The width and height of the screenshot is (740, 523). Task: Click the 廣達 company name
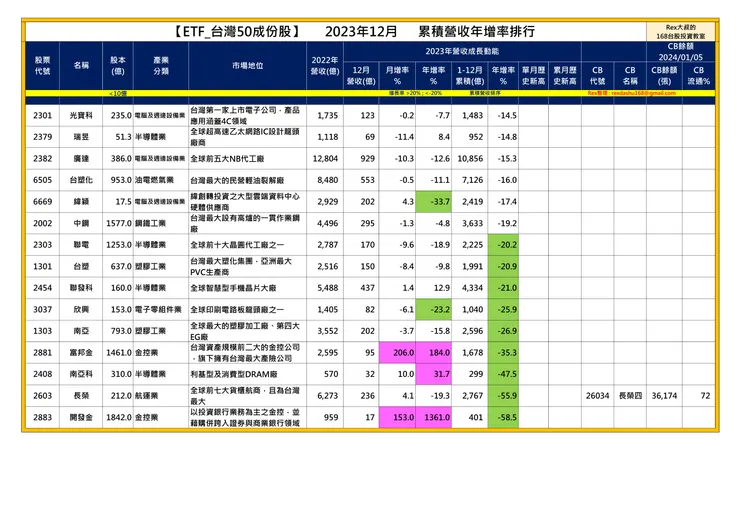81,159
